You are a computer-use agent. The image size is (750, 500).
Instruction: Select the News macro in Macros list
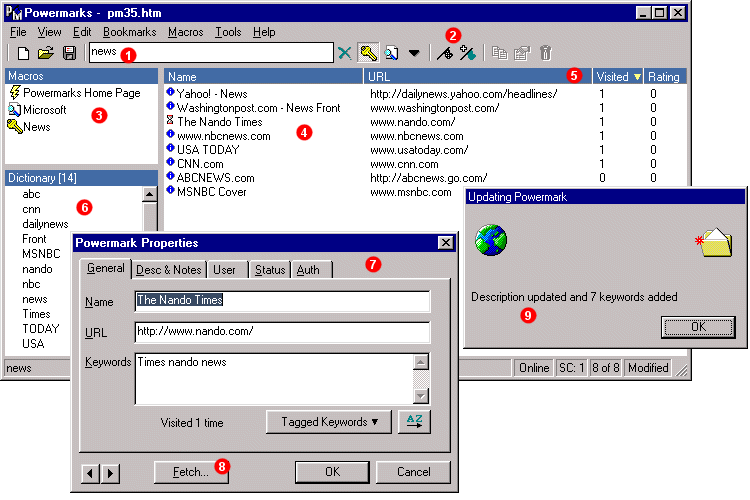29,127
